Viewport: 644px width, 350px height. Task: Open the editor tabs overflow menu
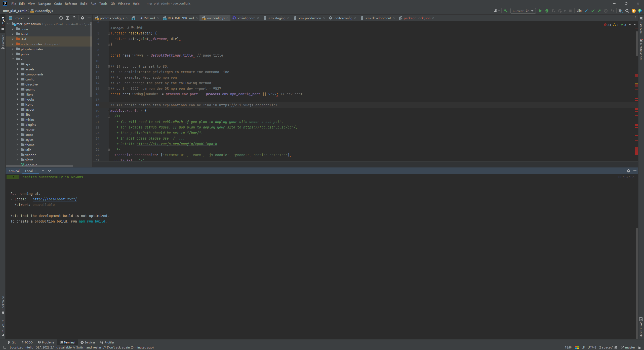635,18
